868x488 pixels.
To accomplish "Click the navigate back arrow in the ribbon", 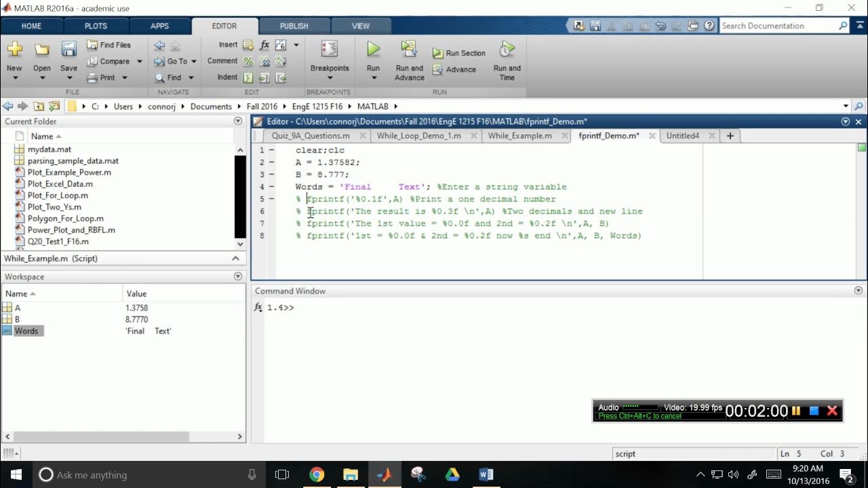I will click(159, 45).
